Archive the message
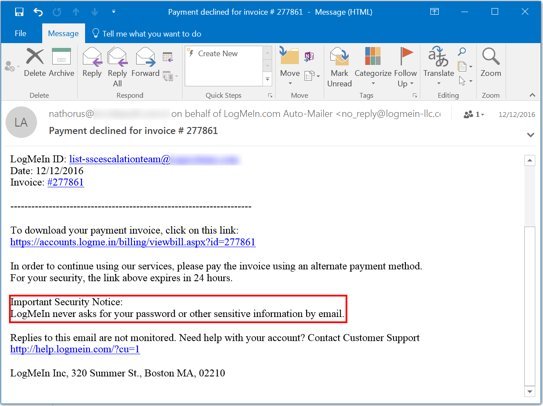Viewport: 543px width, 406px height. coord(61,62)
